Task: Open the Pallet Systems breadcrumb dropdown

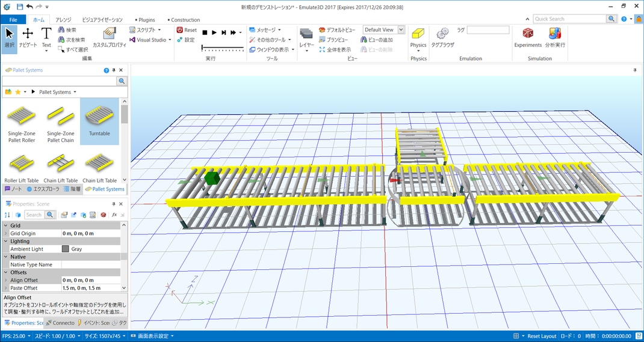Action: pyautogui.click(x=75, y=93)
